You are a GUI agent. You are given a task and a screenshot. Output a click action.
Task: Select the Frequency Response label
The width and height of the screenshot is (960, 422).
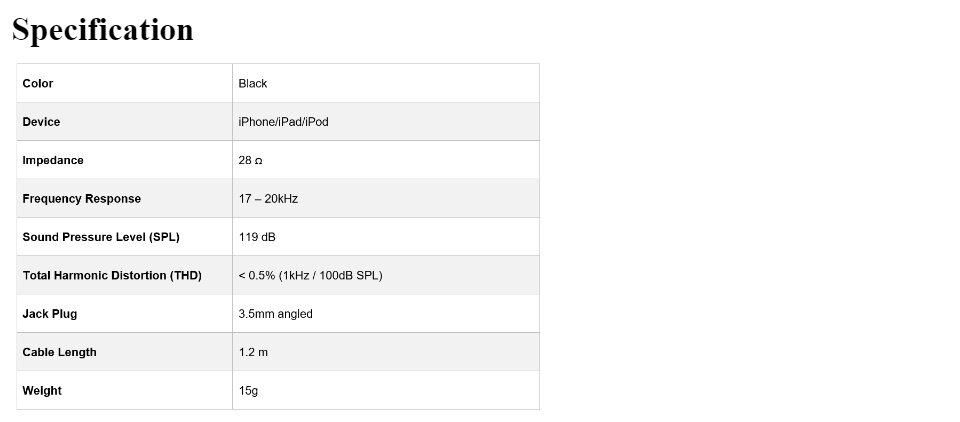point(81,199)
